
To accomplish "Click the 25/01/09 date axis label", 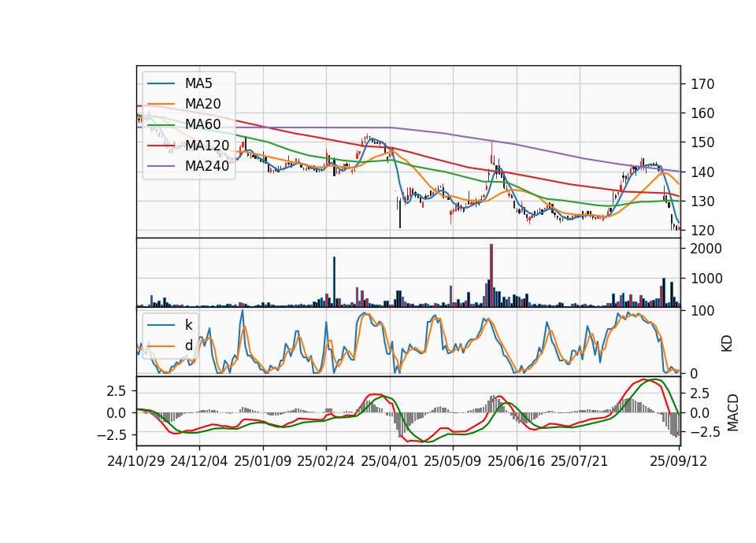I will tap(263, 461).
